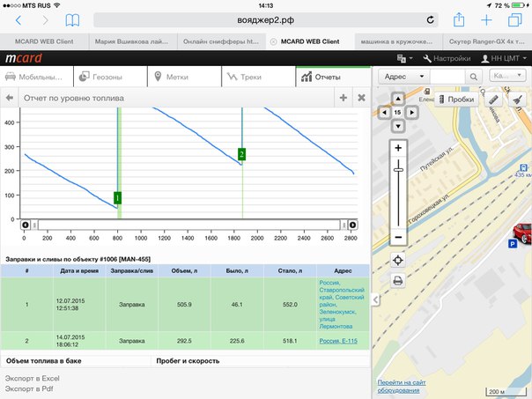Click Экспорт в Excel link

[38, 377]
